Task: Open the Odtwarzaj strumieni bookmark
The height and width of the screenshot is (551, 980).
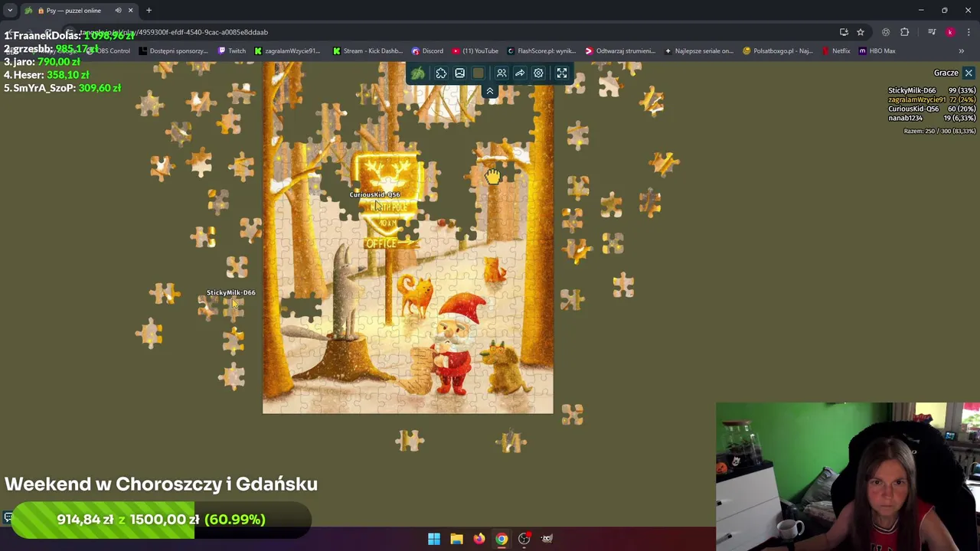Action: coord(620,51)
